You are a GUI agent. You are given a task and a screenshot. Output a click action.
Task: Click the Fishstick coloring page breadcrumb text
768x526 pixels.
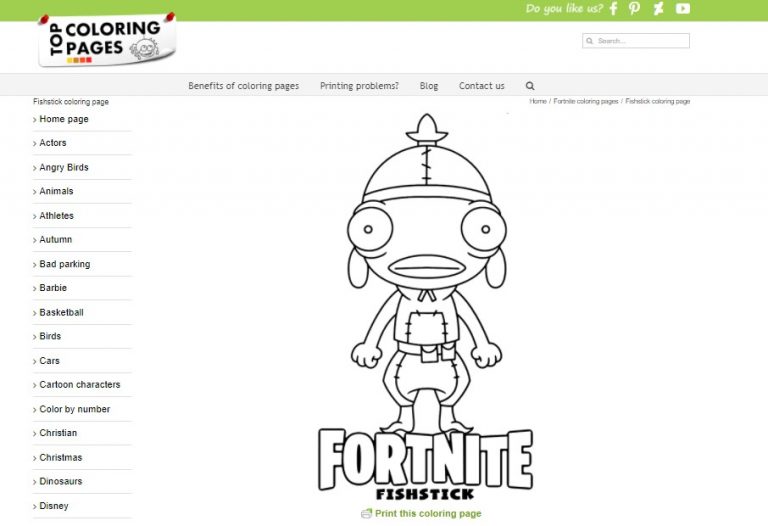(657, 101)
